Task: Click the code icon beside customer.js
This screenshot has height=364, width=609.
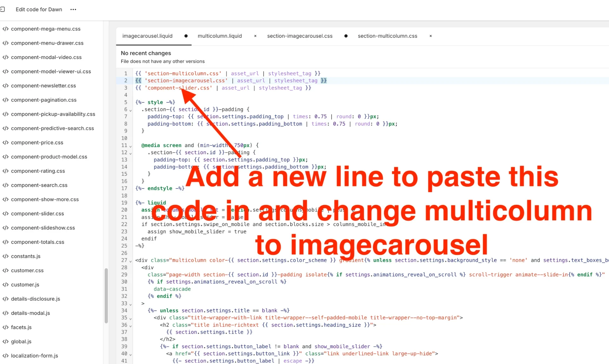Action: click(5, 284)
